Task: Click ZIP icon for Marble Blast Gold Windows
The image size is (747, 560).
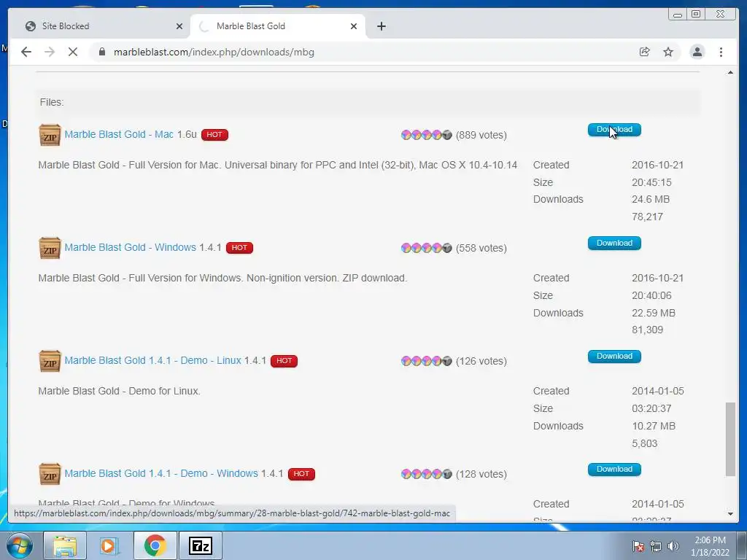Action: click(x=50, y=248)
